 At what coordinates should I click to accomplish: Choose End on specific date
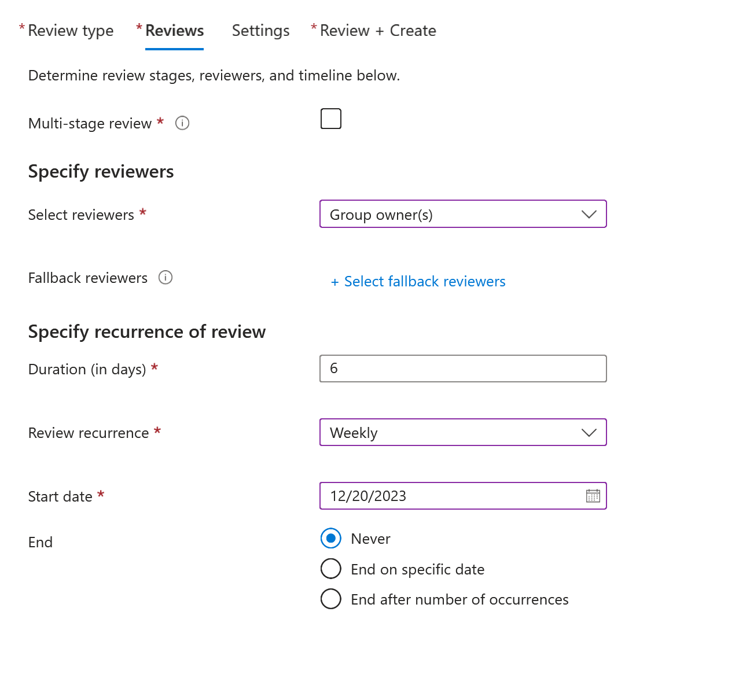(x=331, y=569)
